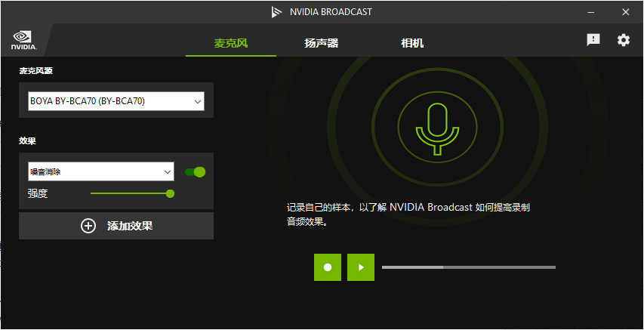This screenshot has height=330, width=644.
Task: Play back the recorded sample
Action: (x=361, y=267)
